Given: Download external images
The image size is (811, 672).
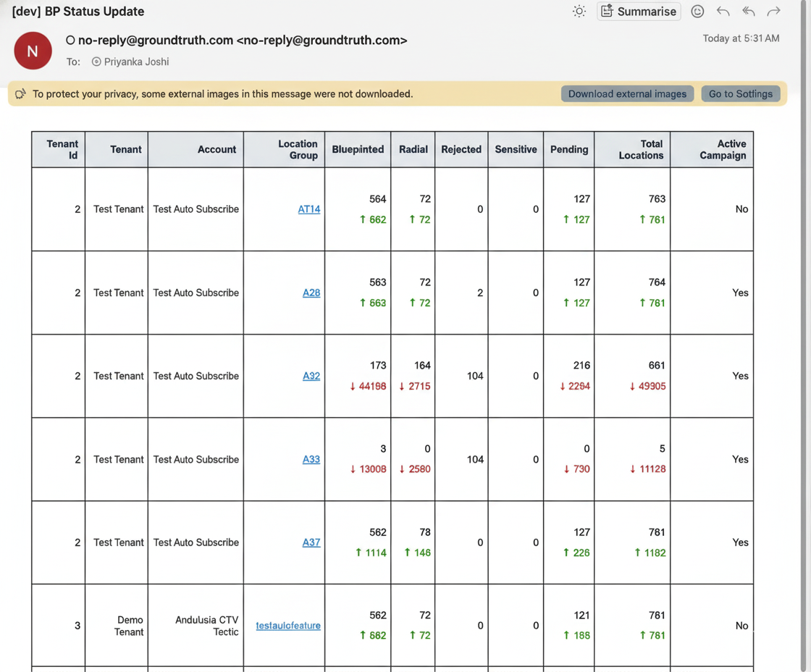Looking at the screenshot, I should pos(627,94).
